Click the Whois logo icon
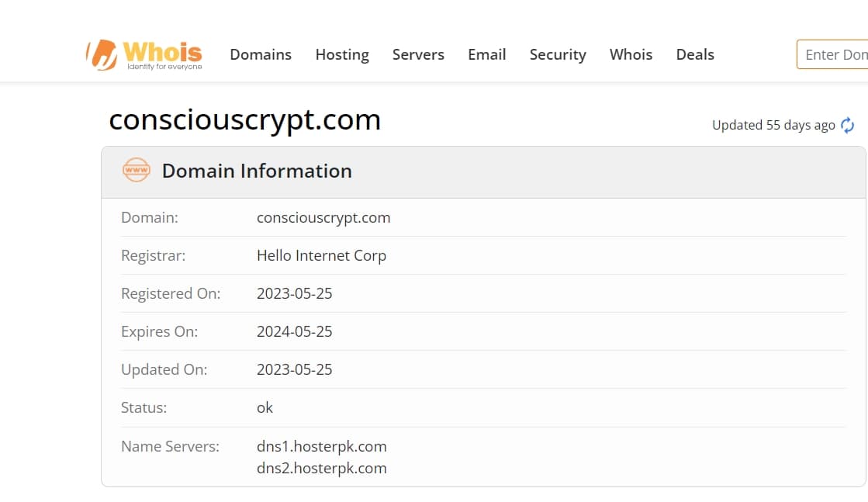 tap(102, 55)
